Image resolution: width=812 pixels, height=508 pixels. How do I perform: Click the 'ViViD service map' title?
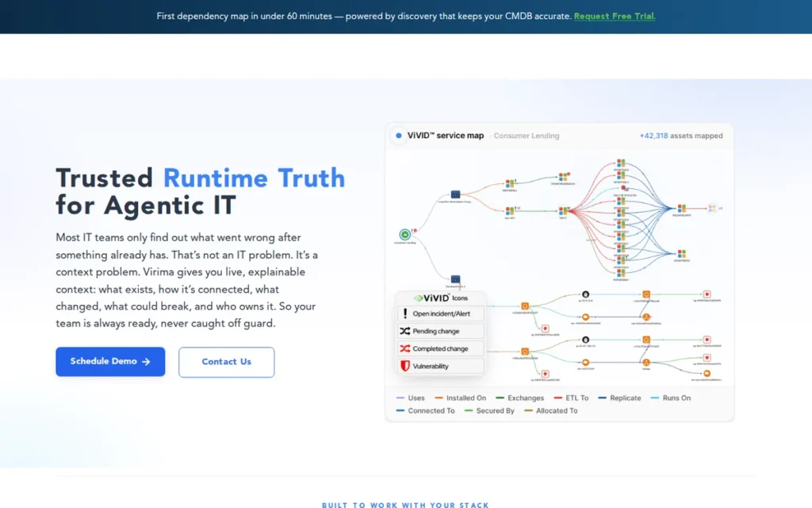446,135
